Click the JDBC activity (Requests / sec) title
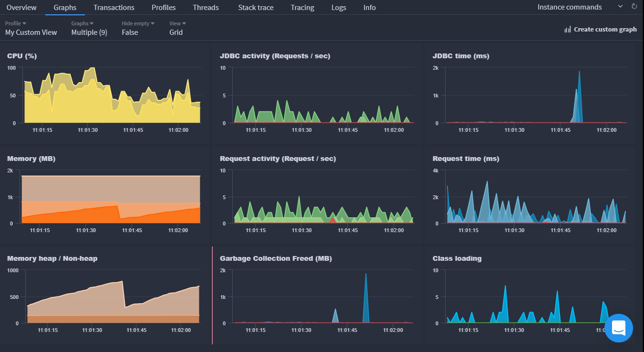 click(275, 56)
